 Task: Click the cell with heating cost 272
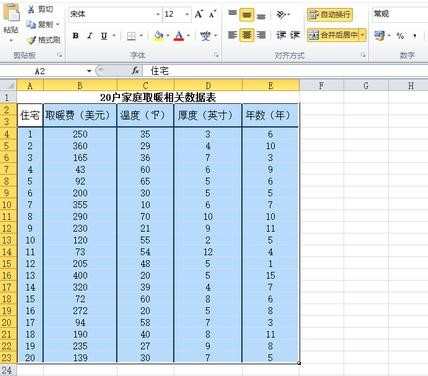click(80, 311)
